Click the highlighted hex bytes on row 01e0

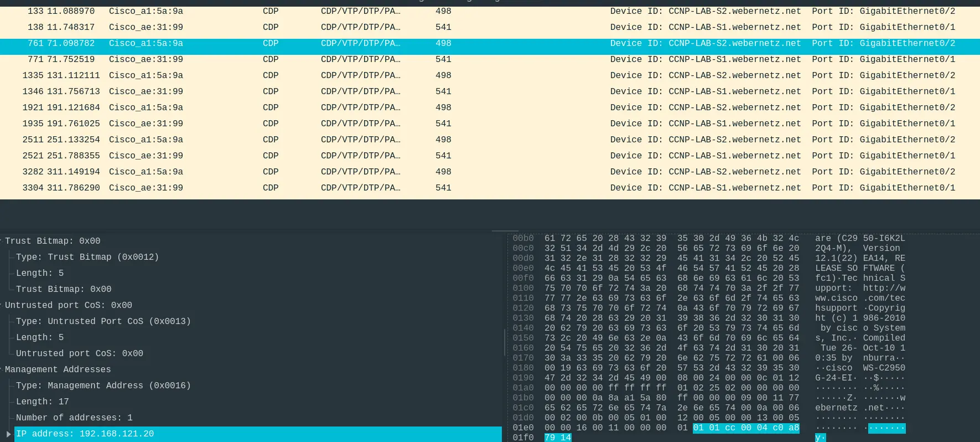(745, 428)
